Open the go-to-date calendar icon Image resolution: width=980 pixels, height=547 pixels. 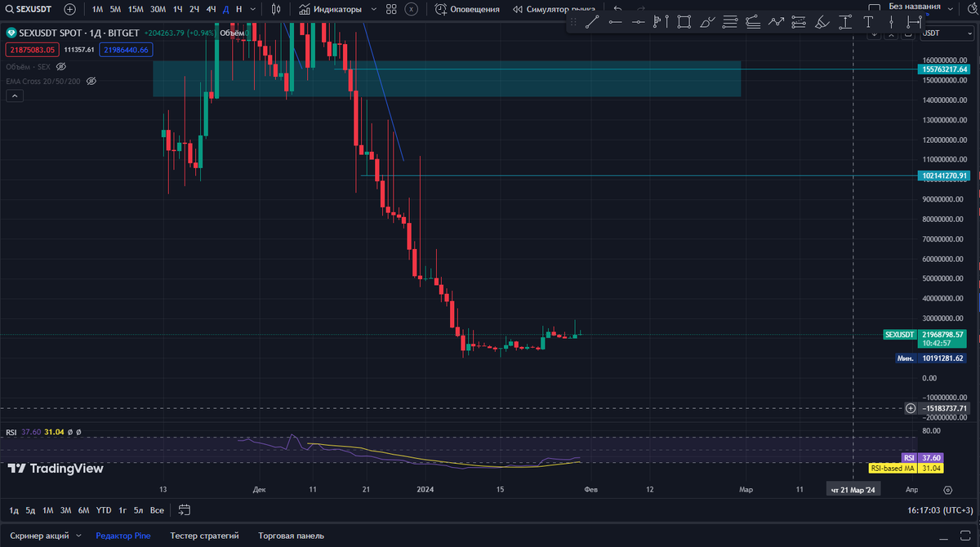click(184, 510)
